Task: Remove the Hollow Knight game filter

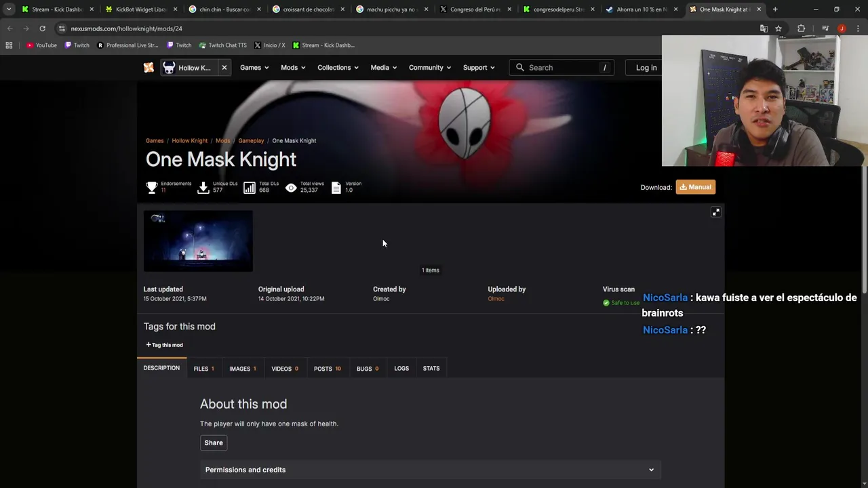Action: click(224, 68)
